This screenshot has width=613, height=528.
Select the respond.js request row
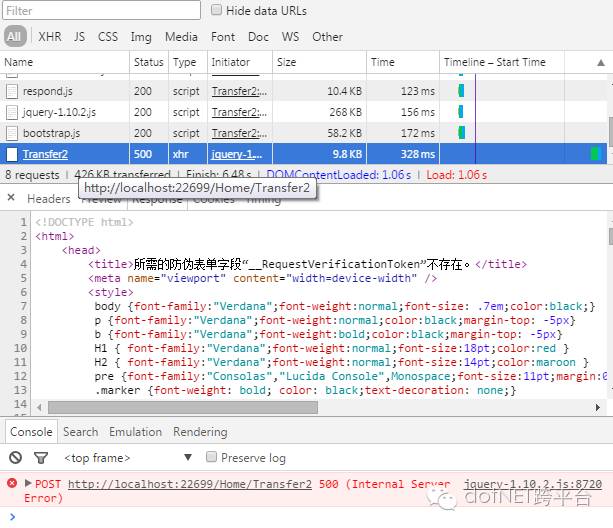303,91
